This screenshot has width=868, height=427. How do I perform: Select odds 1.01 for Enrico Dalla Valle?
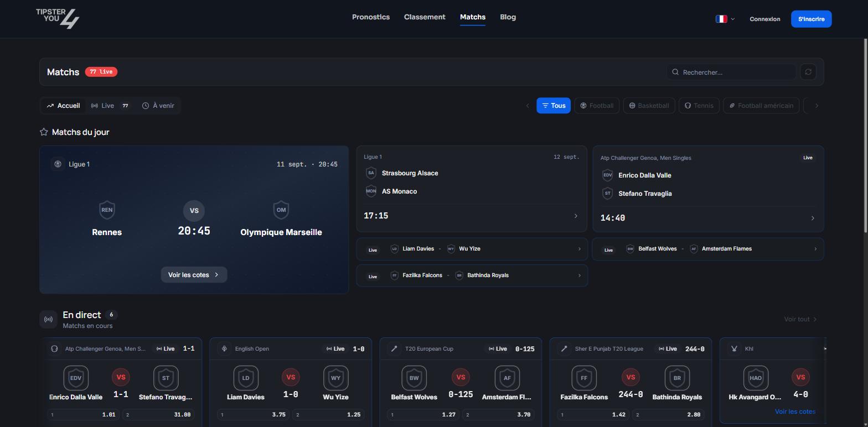tap(82, 415)
